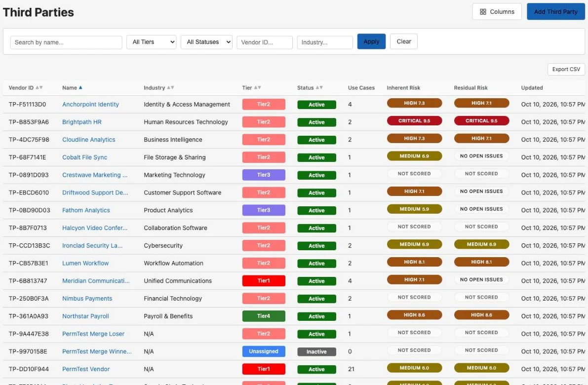Open PermTest Merge Loser link
The width and height of the screenshot is (588, 385).
pos(93,334)
